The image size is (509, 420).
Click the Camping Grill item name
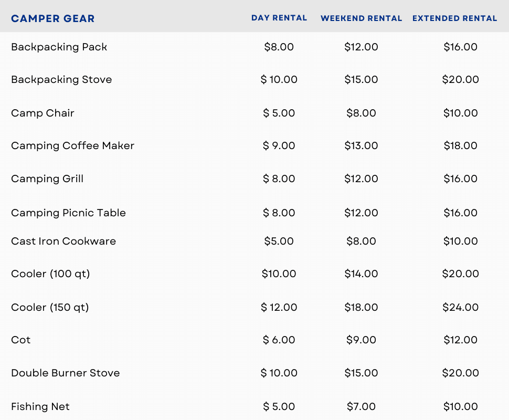[47, 178]
